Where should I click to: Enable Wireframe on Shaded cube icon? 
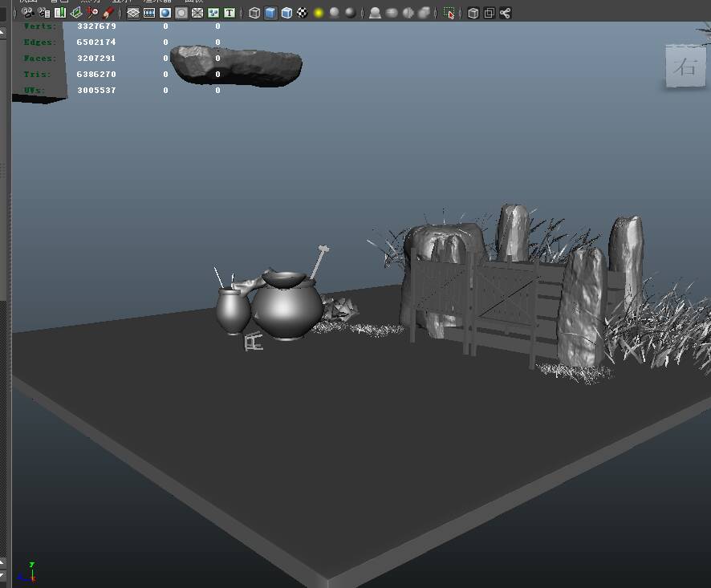tap(286, 13)
